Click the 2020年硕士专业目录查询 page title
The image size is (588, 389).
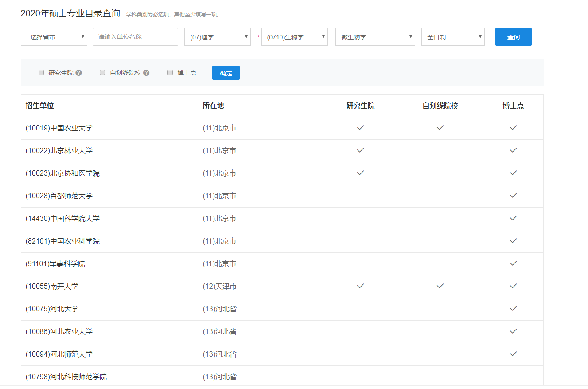tap(70, 13)
